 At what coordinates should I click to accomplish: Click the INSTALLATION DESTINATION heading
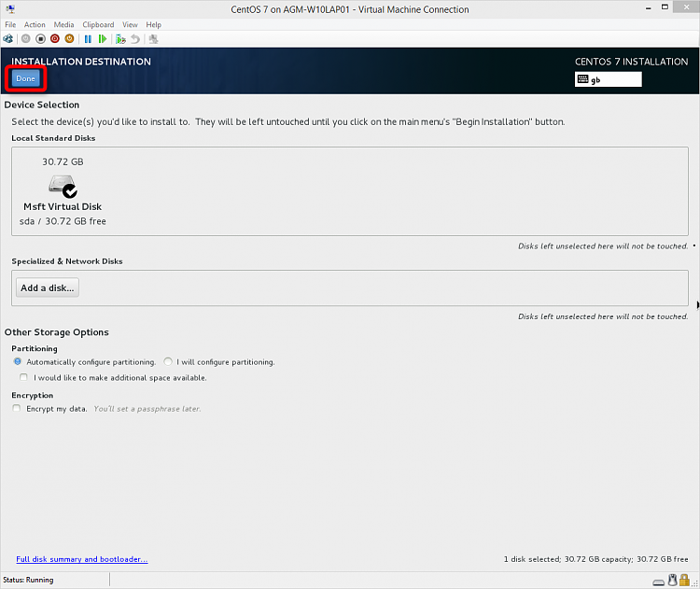point(81,62)
